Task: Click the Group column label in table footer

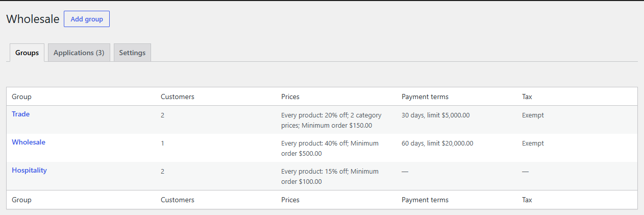Action: click(x=21, y=200)
